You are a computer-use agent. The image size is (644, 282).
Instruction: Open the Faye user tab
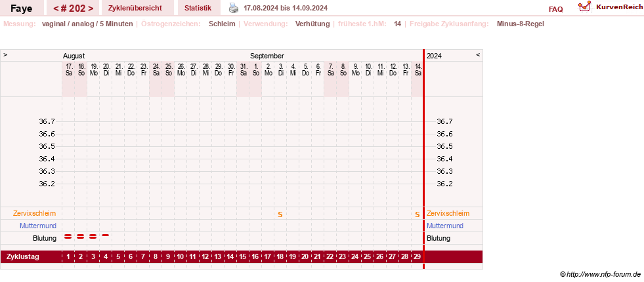click(22, 8)
